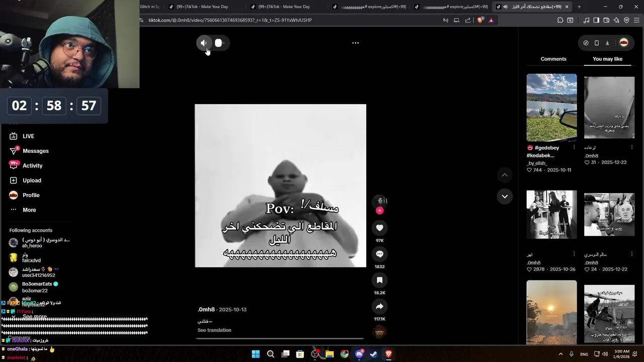Open the .0mh8 username under the video
Screen dimensions: 644x362
pyautogui.click(x=206, y=310)
